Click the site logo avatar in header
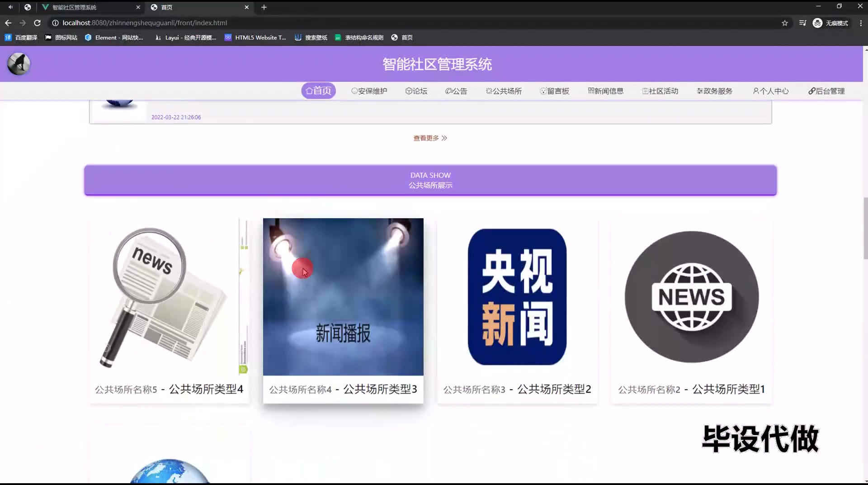This screenshot has width=868, height=485. (x=19, y=64)
